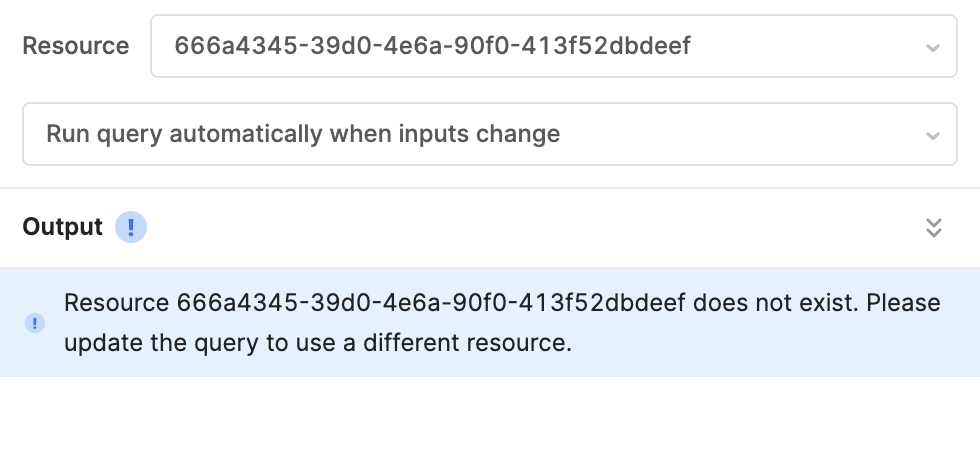Viewport: 980px width, 476px height.
Task: Select the Resource combo box showing 666a4345 ID
Action: (554, 46)
